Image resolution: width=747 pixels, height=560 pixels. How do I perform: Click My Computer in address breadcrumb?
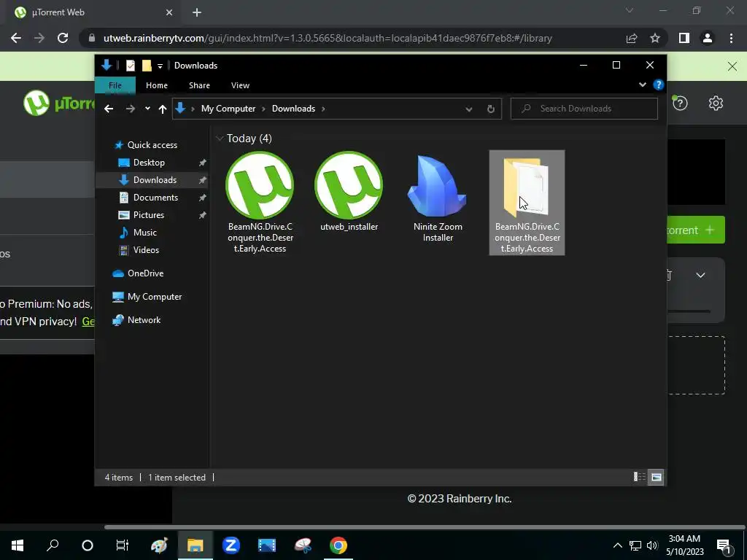(x=228, y=109)
